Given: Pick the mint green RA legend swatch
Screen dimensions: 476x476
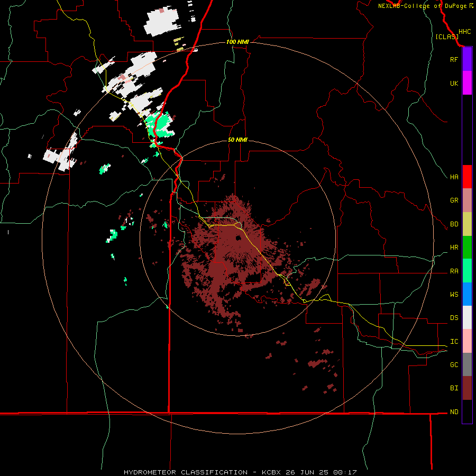Looking at the screenshot, I should pyautogui.click(x=467, y=271).
